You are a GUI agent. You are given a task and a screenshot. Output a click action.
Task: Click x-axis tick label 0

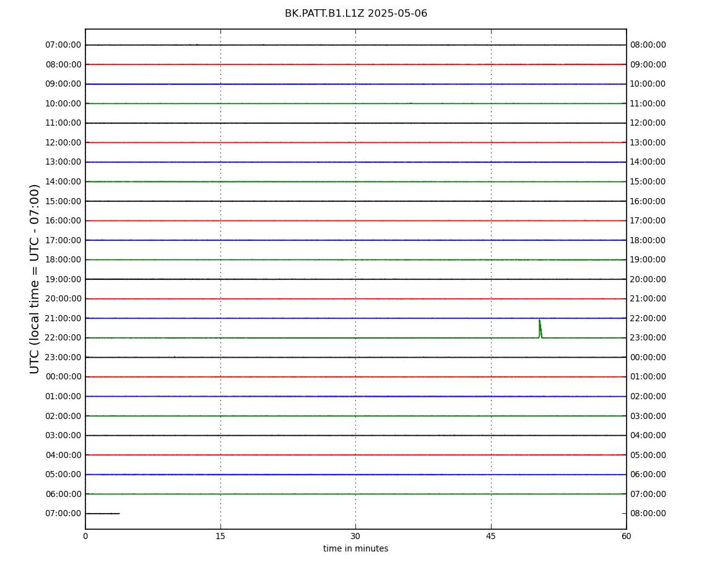pyautogui.click(x=85, y=536)
